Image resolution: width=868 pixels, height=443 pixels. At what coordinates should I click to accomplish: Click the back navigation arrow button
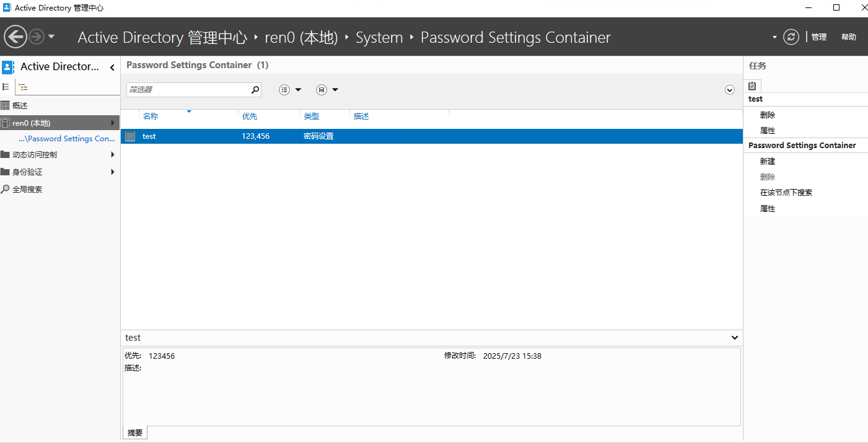(15, 37)
